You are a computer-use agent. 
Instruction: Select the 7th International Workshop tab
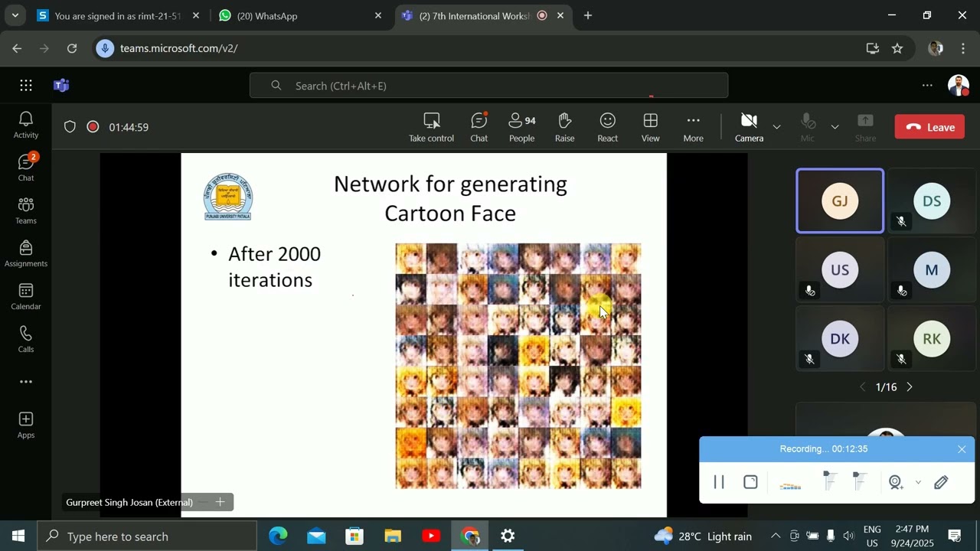(484, 15)
